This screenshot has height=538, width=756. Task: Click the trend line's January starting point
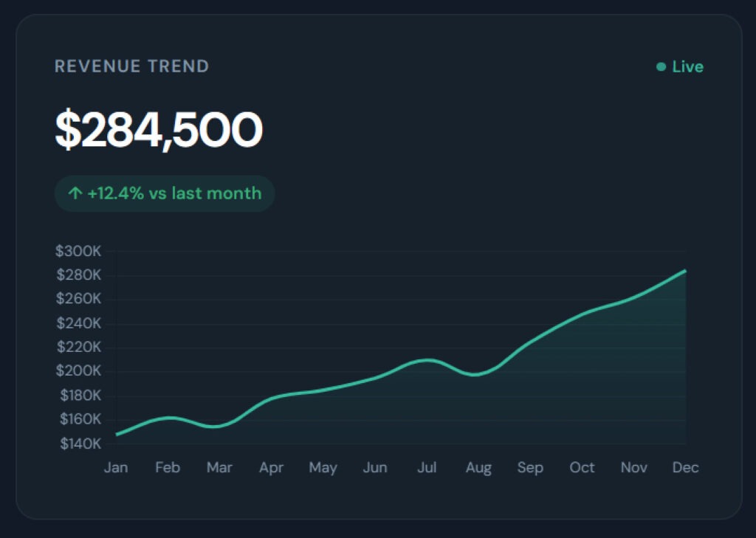pyautogui.click(x=117, y=435)
